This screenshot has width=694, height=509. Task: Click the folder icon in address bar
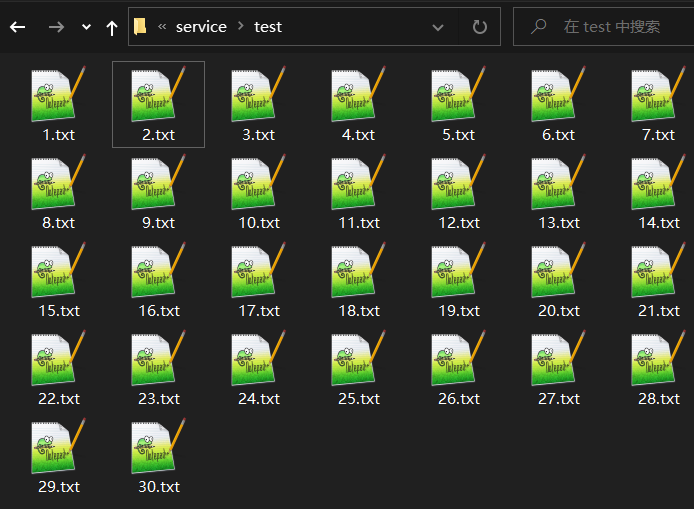tap(141, 27)
